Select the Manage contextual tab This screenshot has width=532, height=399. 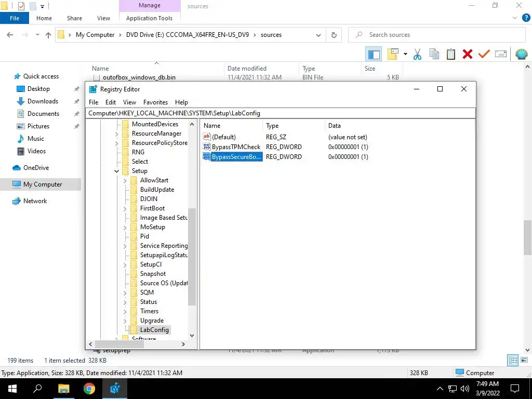pos(150,5)
